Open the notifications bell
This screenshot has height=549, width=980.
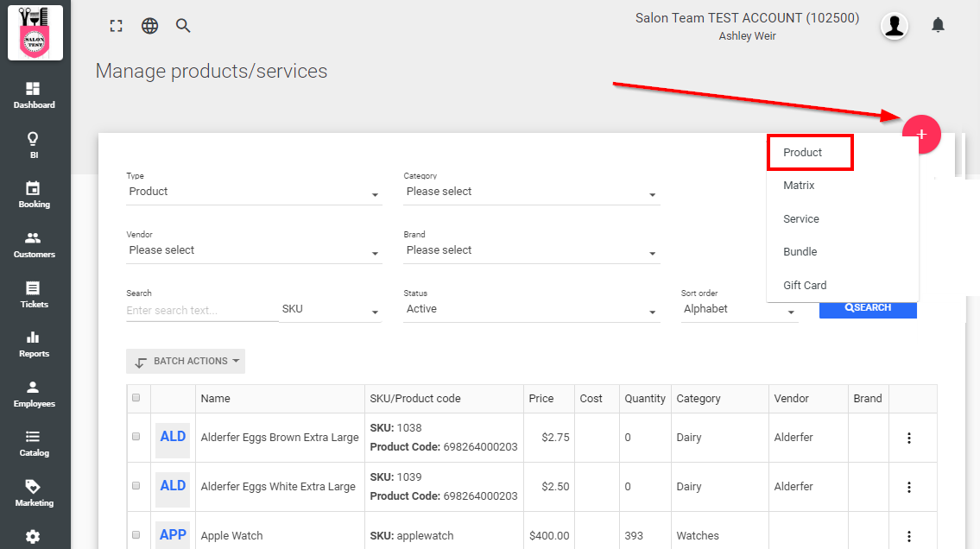coord(938,25)
